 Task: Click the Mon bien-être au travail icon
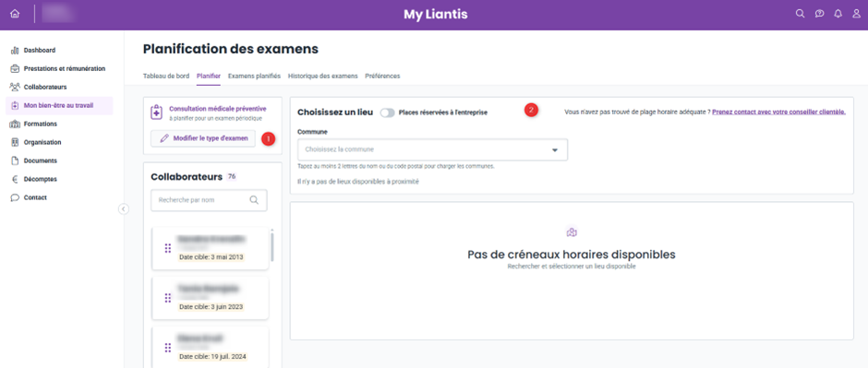click(x=15, y=105)
